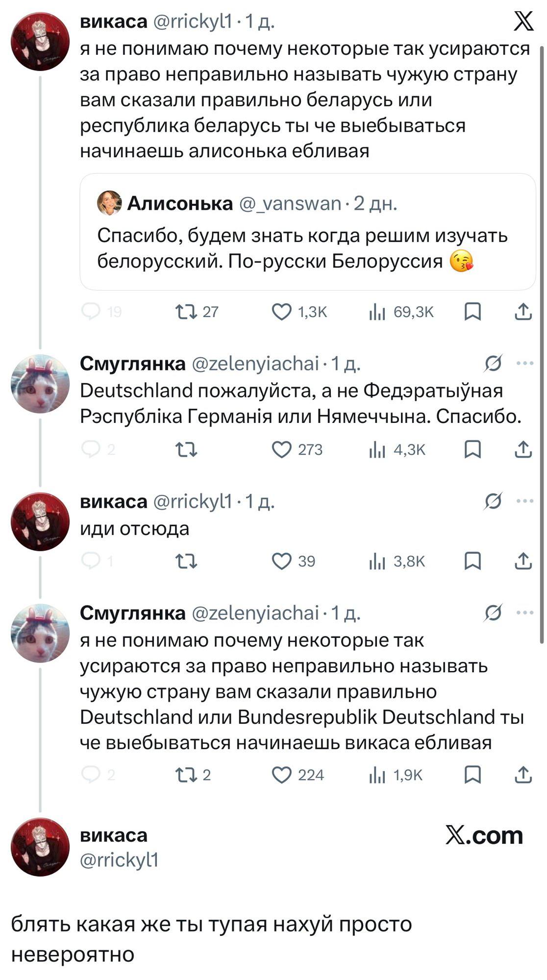Share the reply with 224 likes

[x=523, y=775]
